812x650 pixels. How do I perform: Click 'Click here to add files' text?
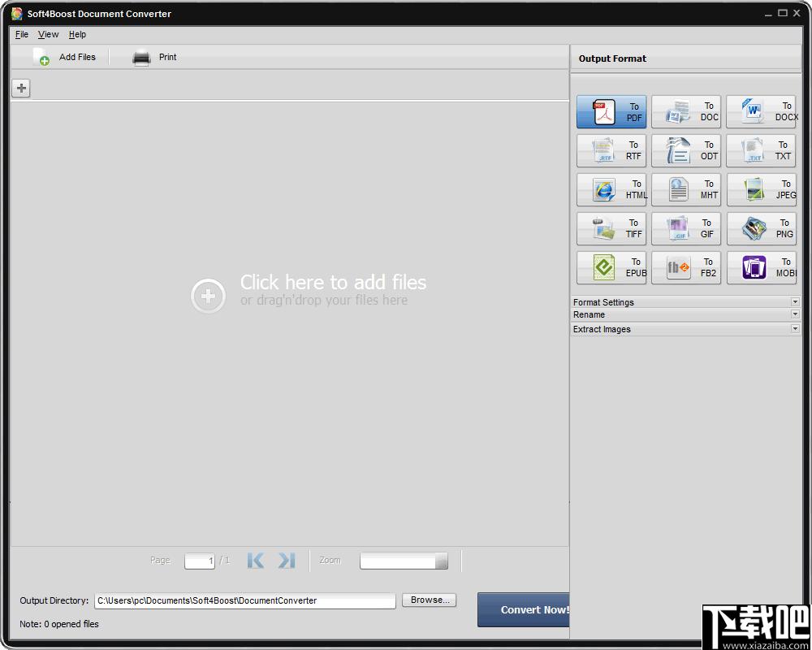333,283
